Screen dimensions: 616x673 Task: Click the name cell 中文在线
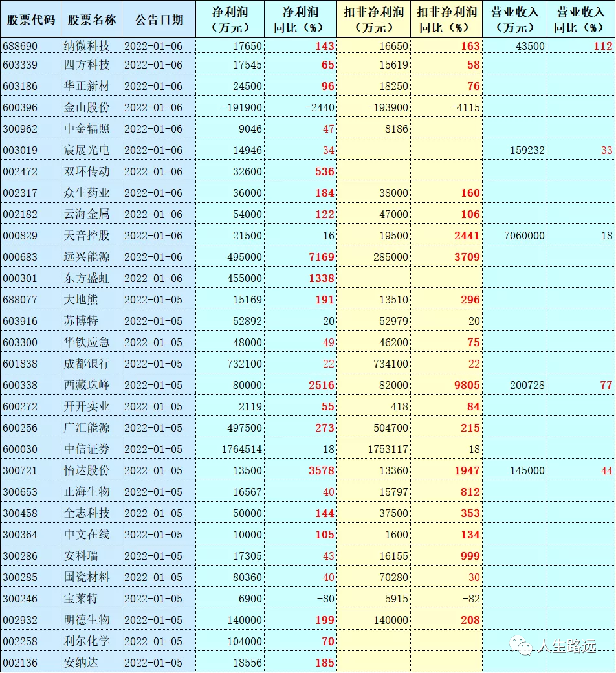[91, 535]
